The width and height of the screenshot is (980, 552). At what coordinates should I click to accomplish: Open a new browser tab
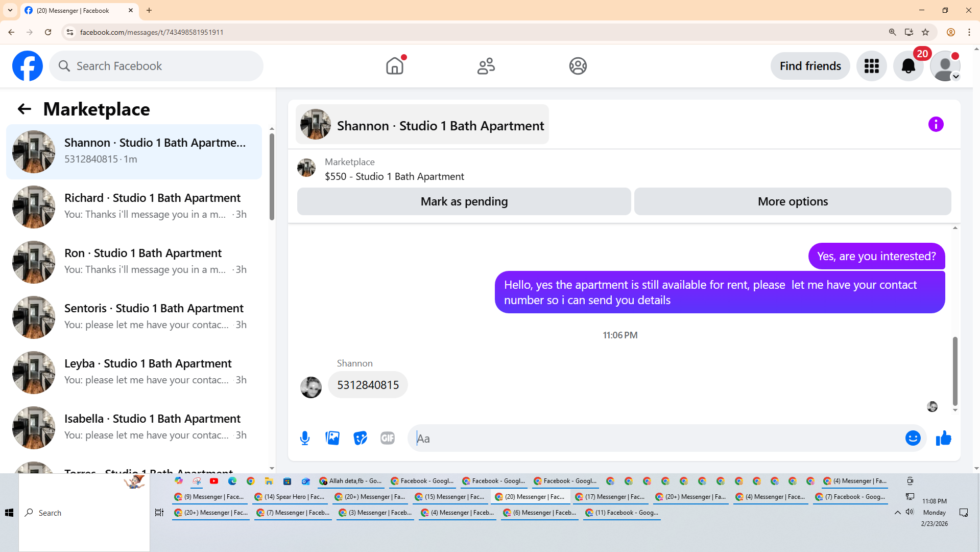tap(149, 10)
